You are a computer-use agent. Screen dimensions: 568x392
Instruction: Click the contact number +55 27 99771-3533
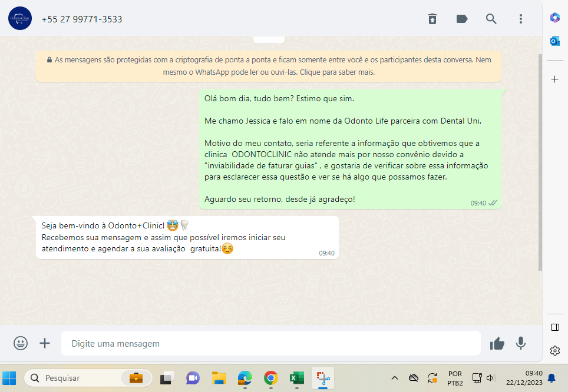click(x=82, y=19)
